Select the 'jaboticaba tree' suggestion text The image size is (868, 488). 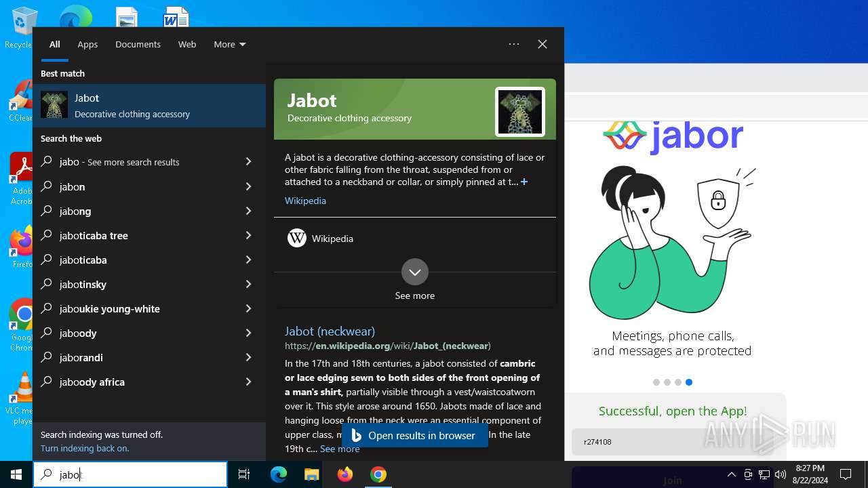[94, 235]
